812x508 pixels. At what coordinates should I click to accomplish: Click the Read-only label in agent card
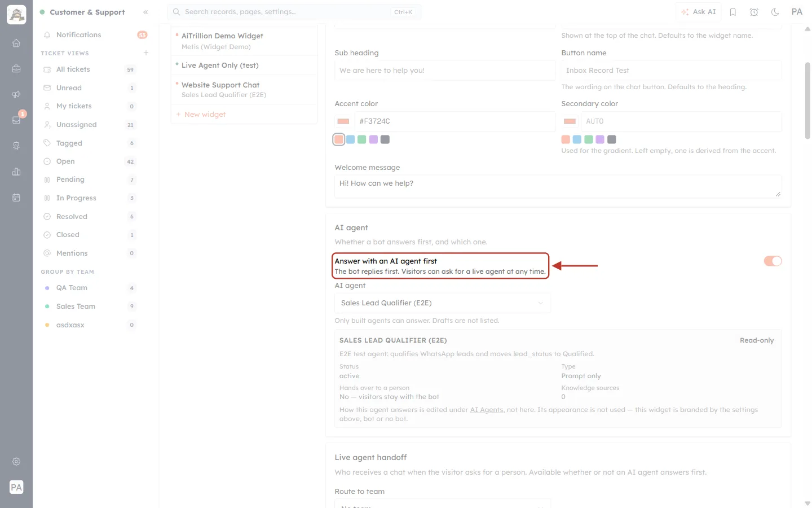(x=757, y=340)
